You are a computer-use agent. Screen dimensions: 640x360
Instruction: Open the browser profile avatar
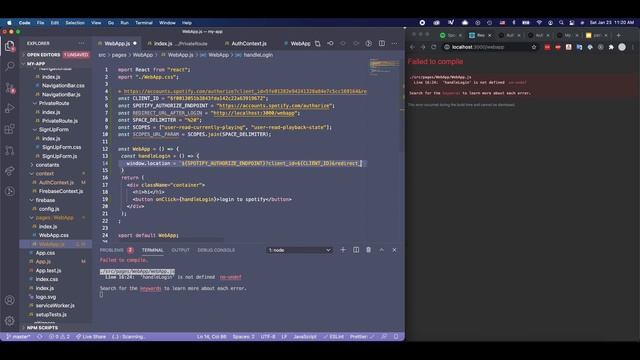[622, 47]
